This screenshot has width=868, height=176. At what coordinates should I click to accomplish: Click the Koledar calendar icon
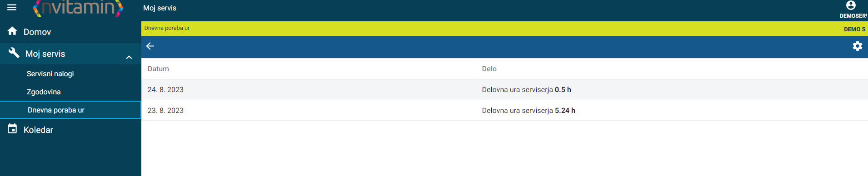pyautogui.click(x=12, y=129)
